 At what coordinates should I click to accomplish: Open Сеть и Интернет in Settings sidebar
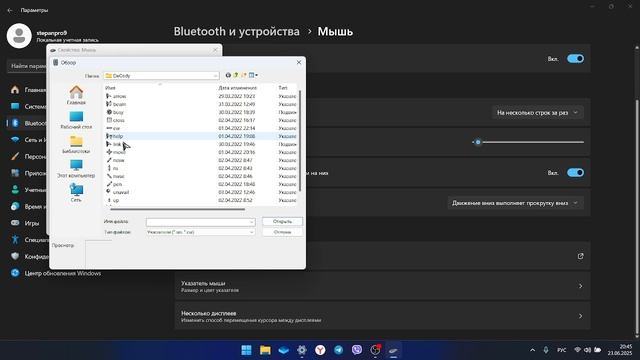28,140
